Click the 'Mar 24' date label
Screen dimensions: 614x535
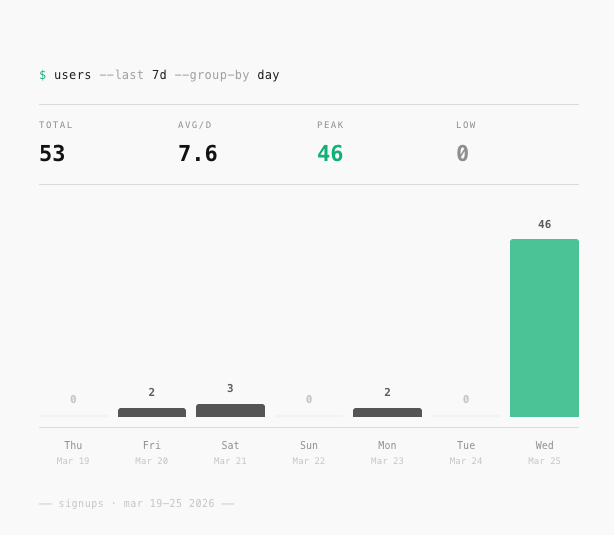(466, 461)
